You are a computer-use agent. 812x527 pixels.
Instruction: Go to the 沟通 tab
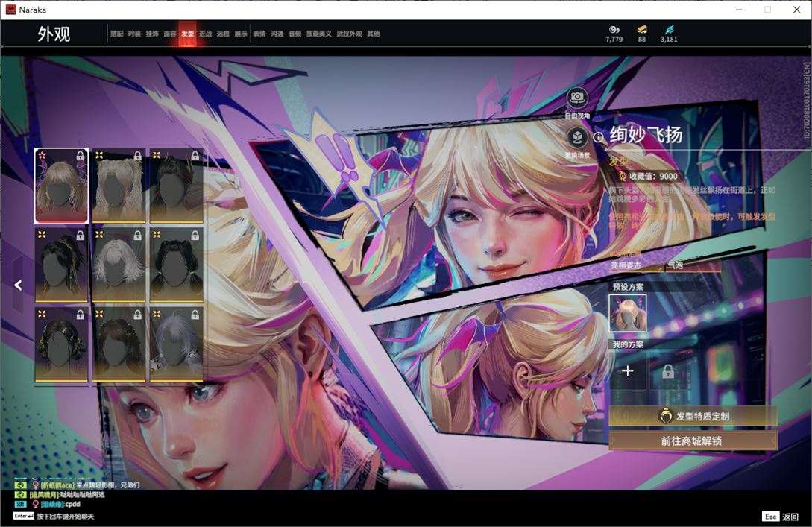point(277,34)
